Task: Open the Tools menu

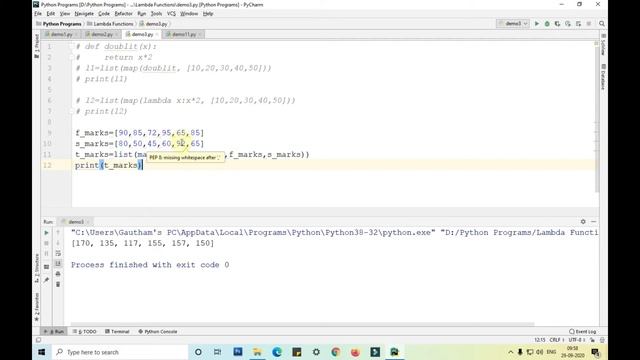Action: pos(156,13)
